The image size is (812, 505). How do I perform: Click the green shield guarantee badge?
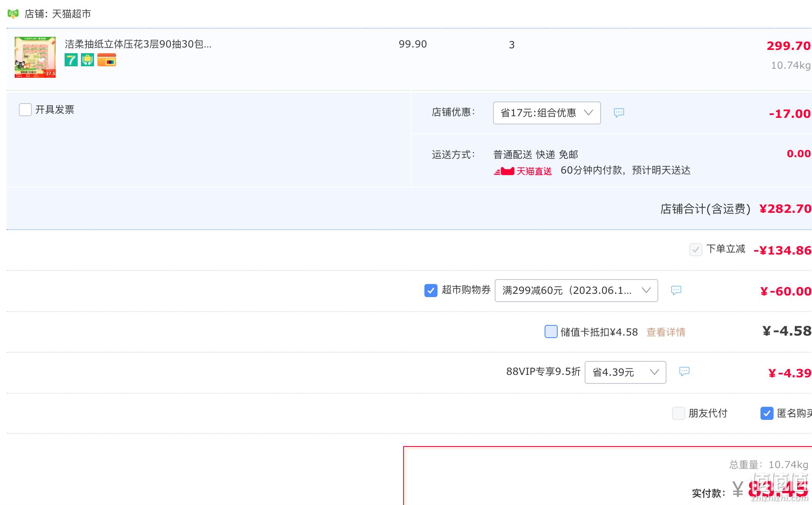pos(87,60)
